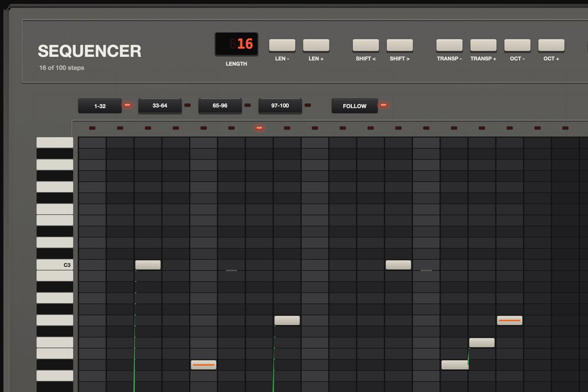Click the "16 of 100 steps" text
588x392 pixels.
coord(62,68)
